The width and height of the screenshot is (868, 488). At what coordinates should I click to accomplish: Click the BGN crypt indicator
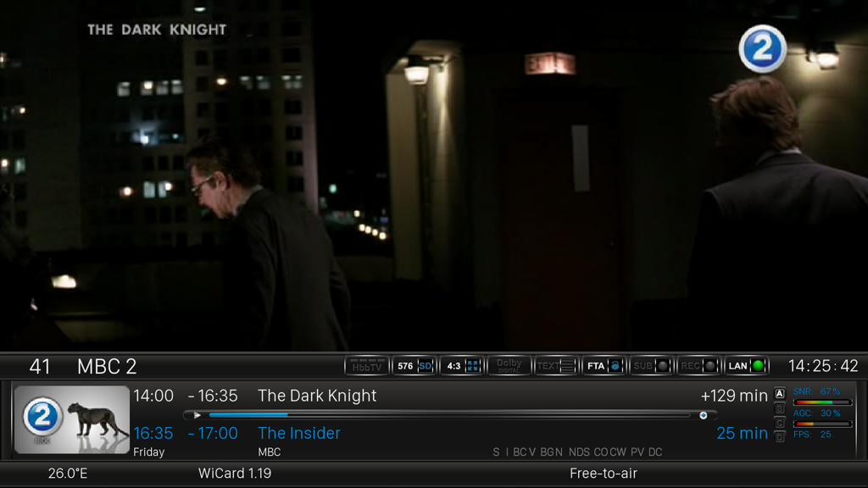(x=551, y=452)
